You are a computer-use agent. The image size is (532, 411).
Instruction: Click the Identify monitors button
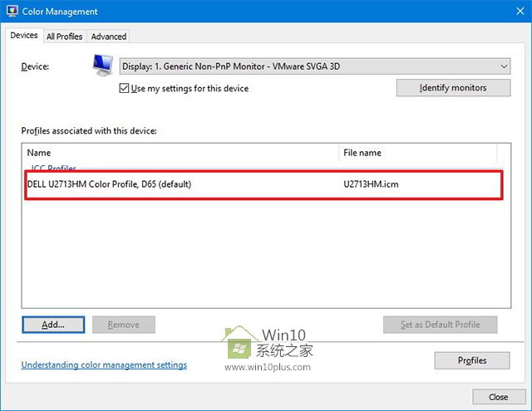click(x=453, y=88)
